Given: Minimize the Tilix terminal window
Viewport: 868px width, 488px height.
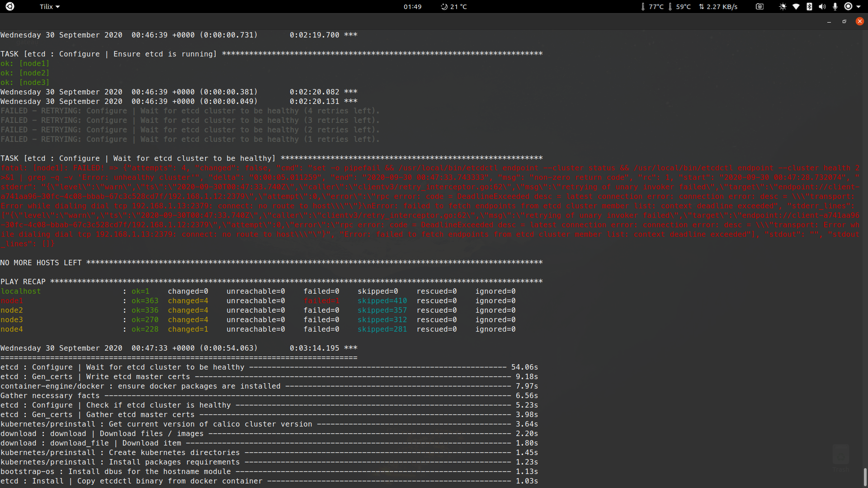Looking at the screenshot, I should click(x=829, y=21).
